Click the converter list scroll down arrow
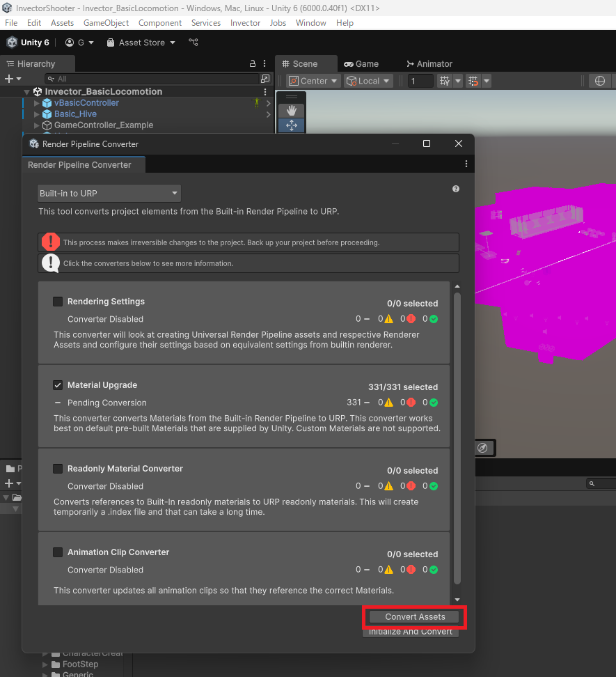Screen dimensions: 616x677 tap(457, 600)
